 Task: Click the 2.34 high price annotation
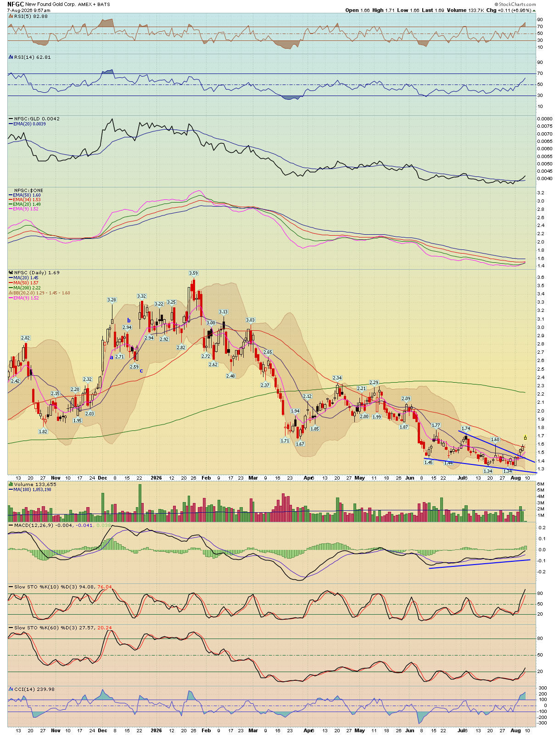337,379
